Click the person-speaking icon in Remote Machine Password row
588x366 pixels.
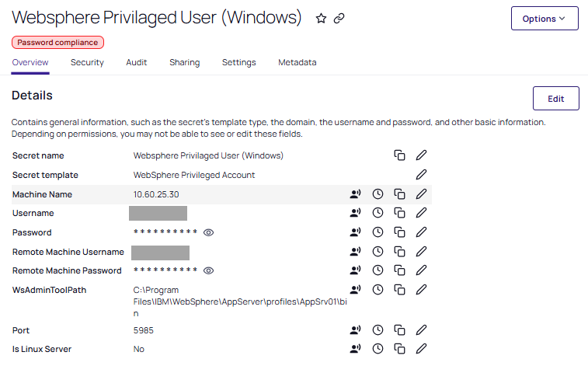pos(355,270)
